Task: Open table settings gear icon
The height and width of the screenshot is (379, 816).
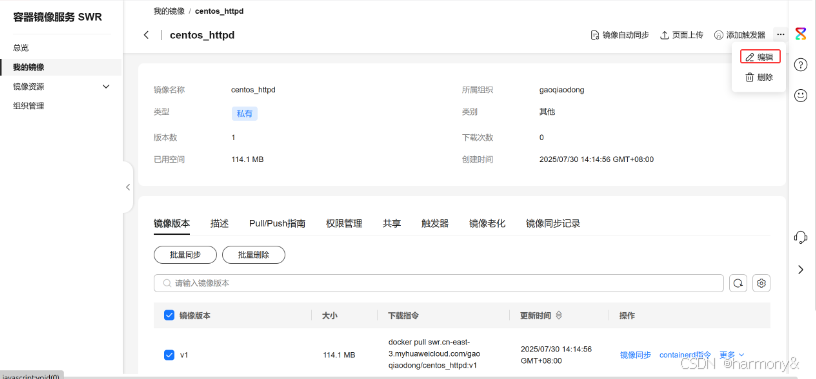Action: point(762,283)
